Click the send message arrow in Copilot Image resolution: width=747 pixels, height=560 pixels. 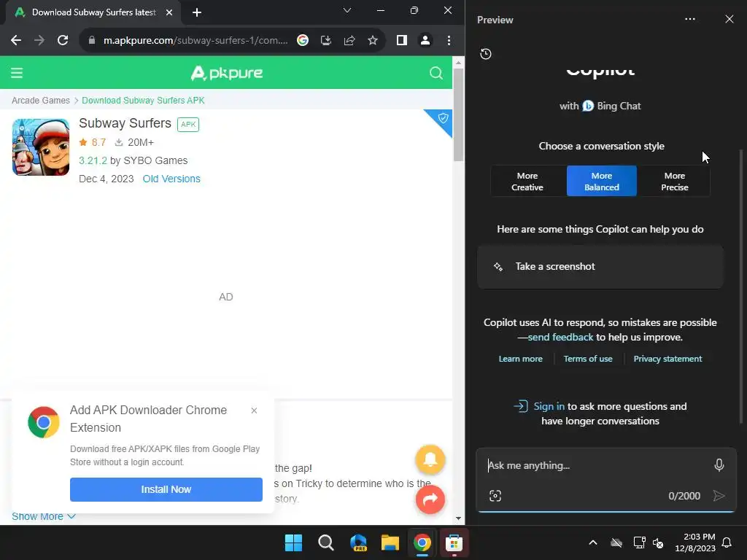(719, 496)
